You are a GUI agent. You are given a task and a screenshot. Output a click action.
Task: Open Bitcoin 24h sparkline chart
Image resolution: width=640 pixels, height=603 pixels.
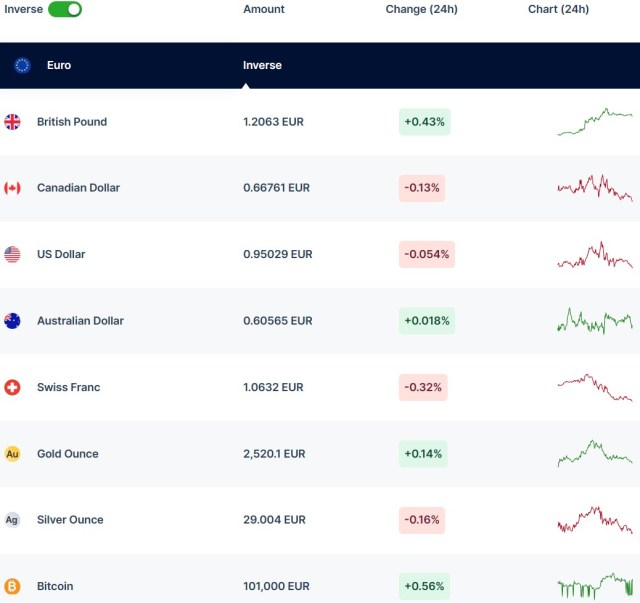coord(594,586)
